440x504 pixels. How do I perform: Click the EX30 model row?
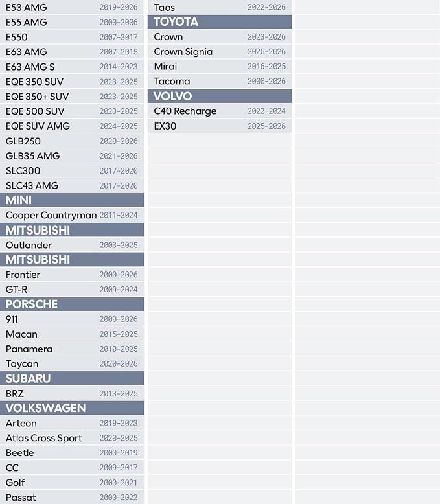(220, 126)
